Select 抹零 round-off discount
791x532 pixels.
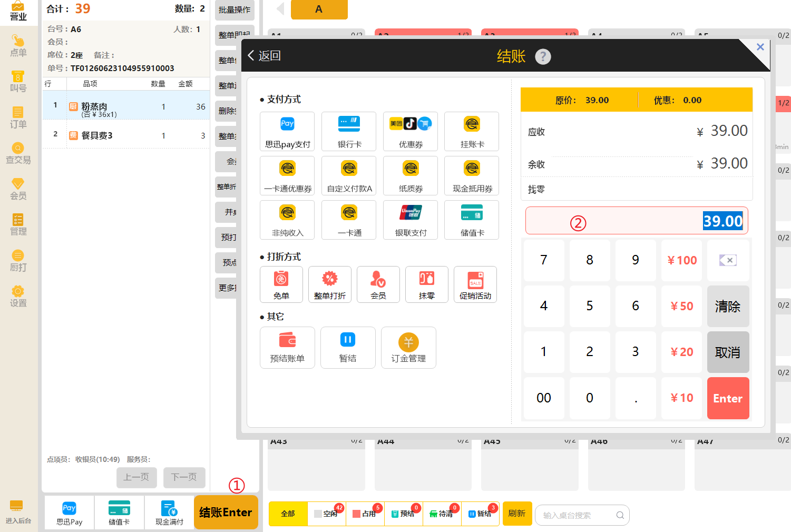point(427,284)
